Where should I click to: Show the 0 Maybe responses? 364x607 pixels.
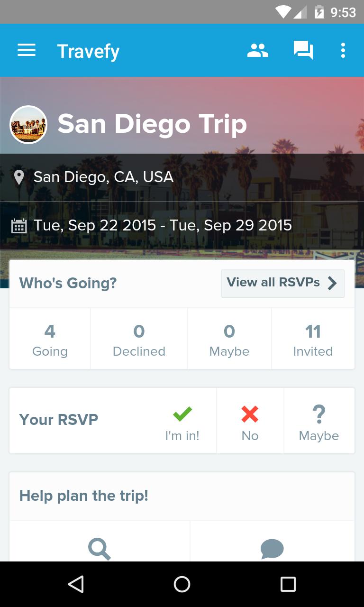[229, 339]
